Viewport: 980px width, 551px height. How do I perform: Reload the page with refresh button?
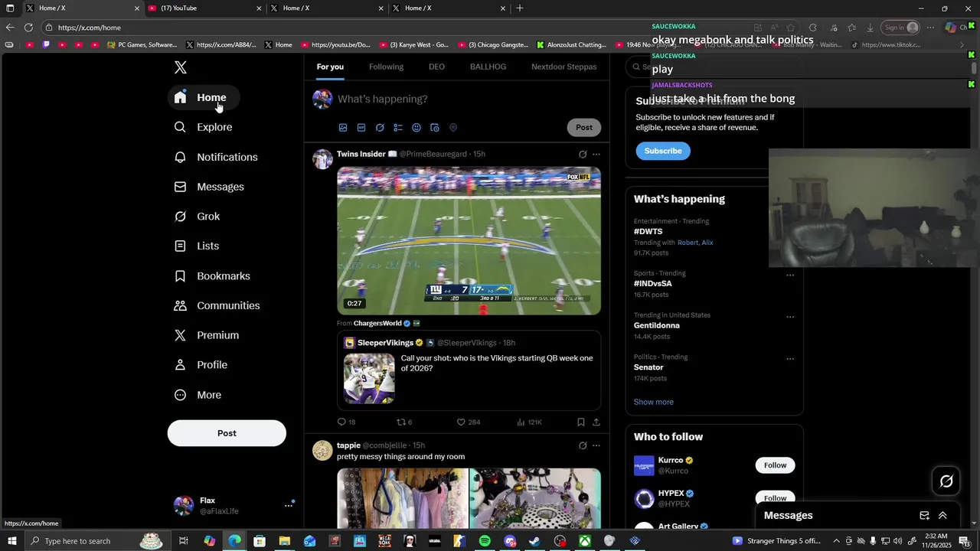28,28
